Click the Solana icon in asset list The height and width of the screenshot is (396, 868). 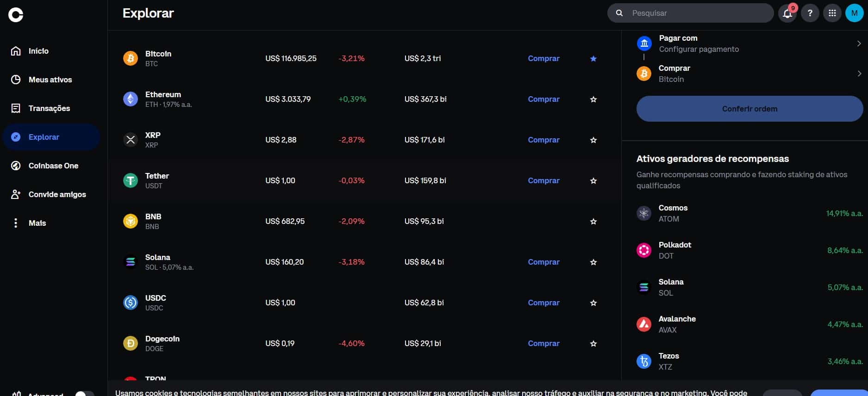(x=131, y=262)
